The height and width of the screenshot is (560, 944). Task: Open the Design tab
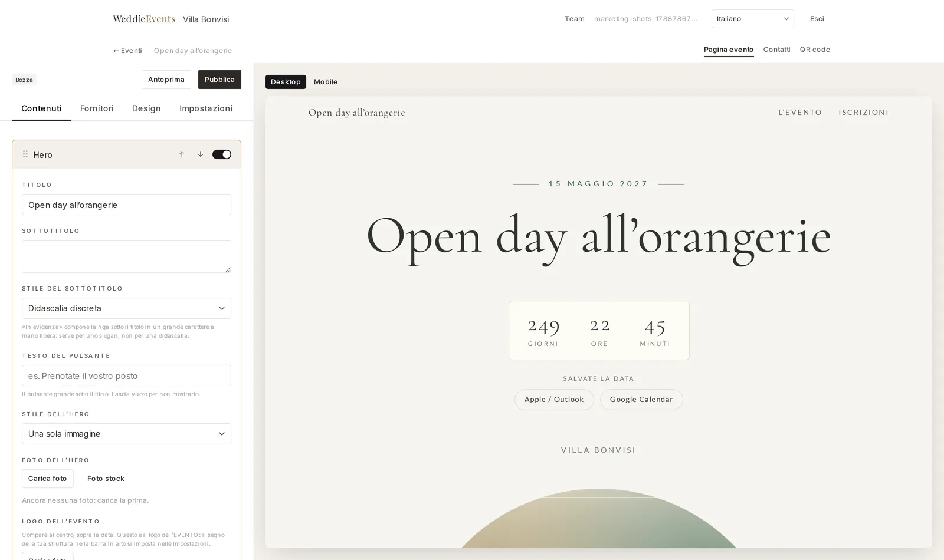pos(146,108)
